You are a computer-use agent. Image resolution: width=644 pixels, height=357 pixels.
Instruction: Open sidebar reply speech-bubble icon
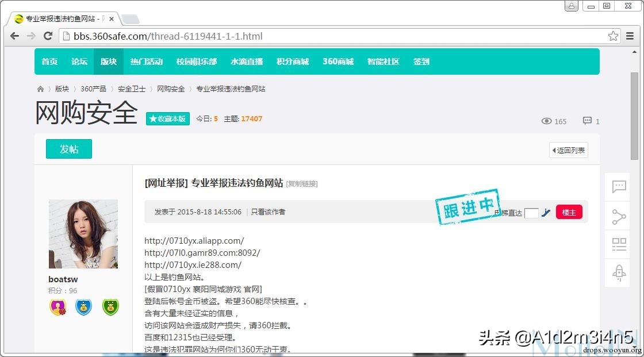point(619,187)
